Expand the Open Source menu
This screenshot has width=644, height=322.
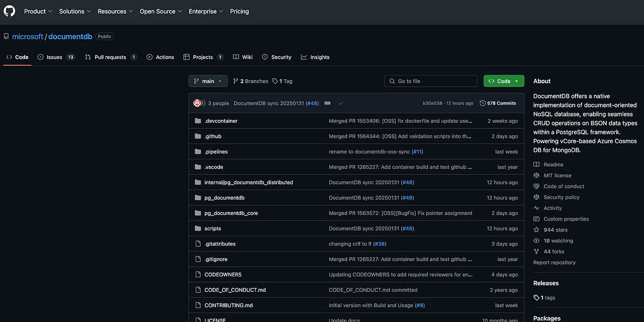pyautogui.click(x=161, y=11)
